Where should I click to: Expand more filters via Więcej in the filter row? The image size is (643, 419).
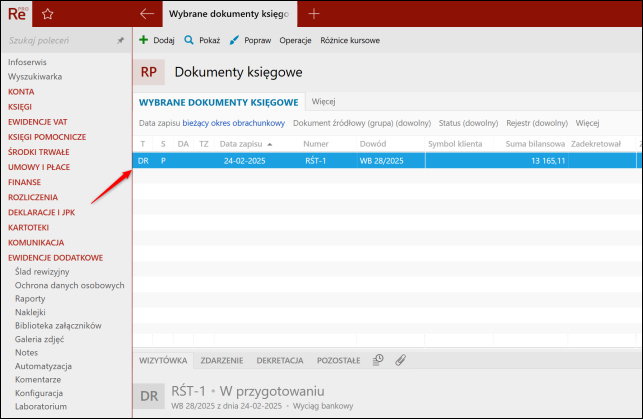point(587,123)
